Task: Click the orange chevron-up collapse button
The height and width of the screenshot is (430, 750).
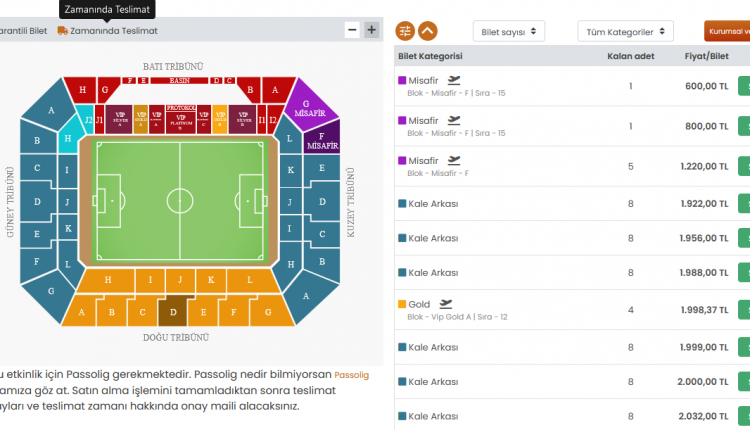Action: (428, 31)
